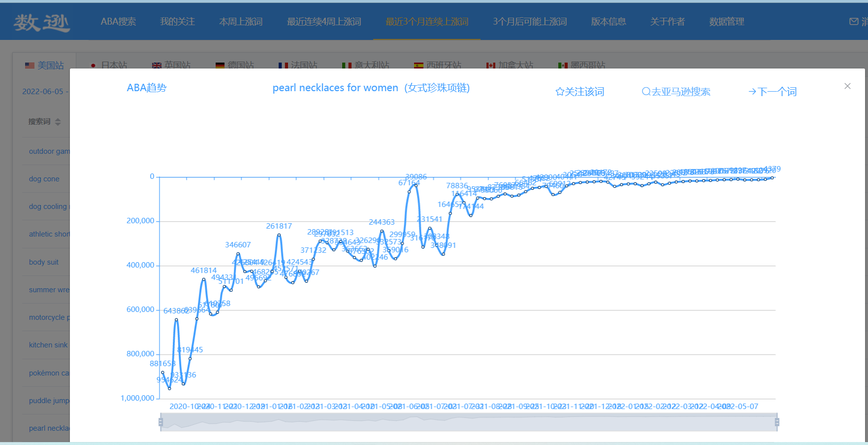Click the chart zoom slider track
This screenshot has width=868, height=445.
click(x=469, y=422)
